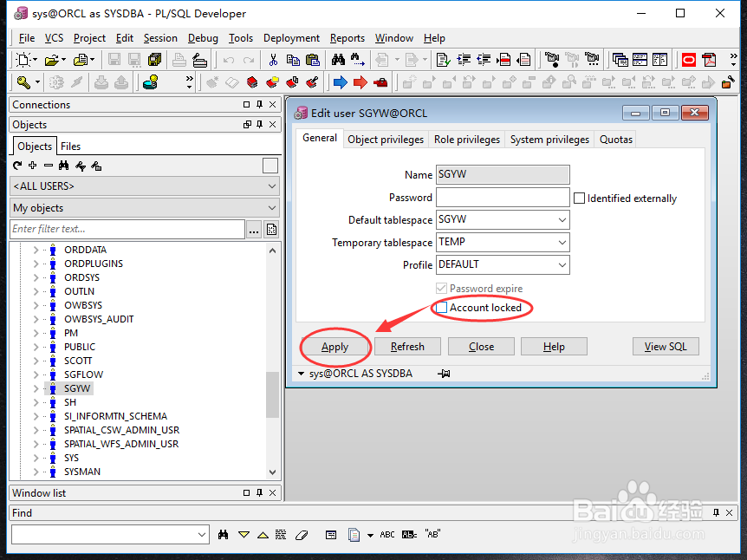Open the Find text dropdown

(x=202, y=534)
